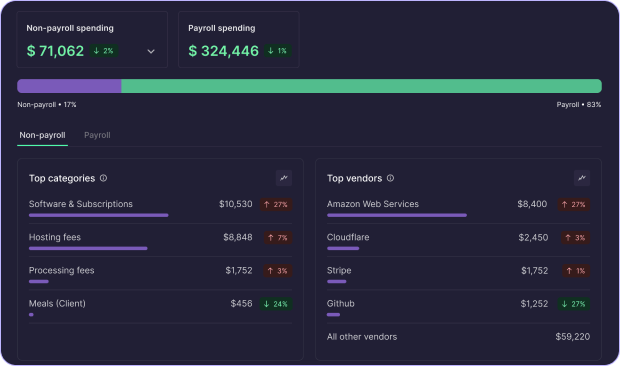Screen dimensions: 620x366
Task: Select the Hosting fees category row
Action: pos(161,241)
